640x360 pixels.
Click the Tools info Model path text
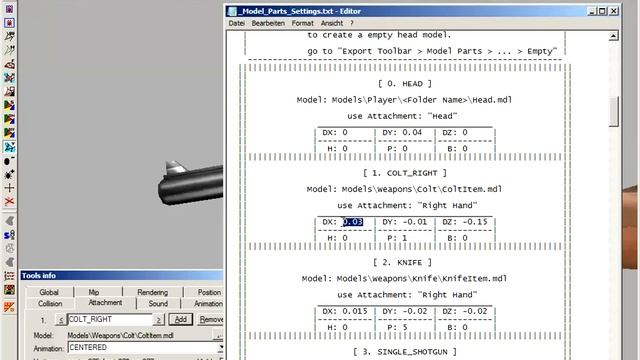tap(121, 336)
